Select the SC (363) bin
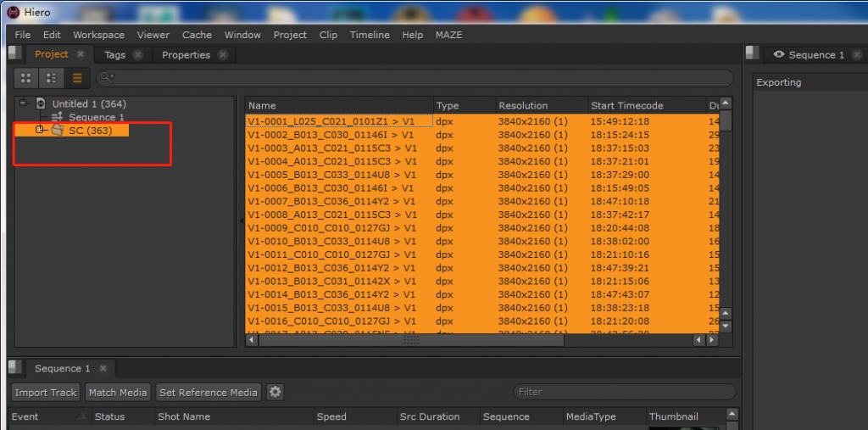The width and height of the screenshot is (868, 430). [90, 131]
